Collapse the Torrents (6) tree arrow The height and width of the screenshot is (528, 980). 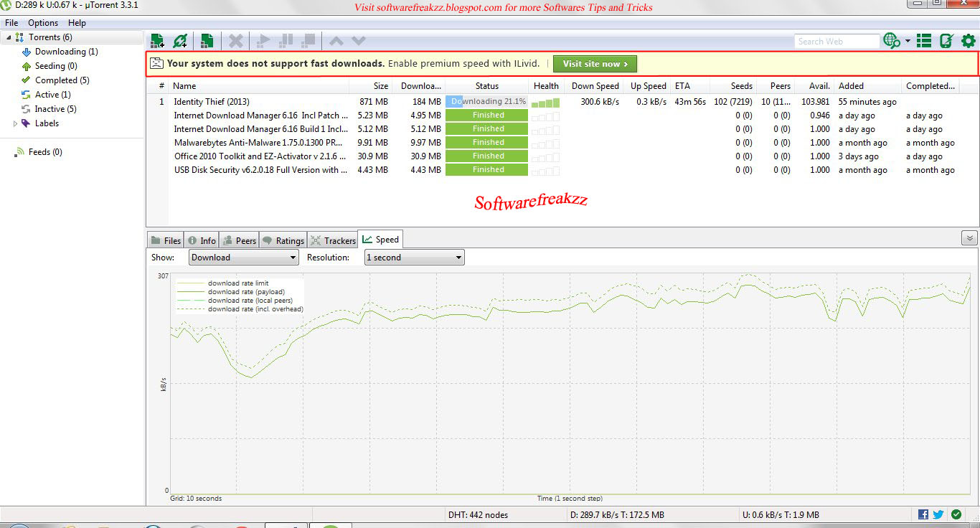[9, 37]
